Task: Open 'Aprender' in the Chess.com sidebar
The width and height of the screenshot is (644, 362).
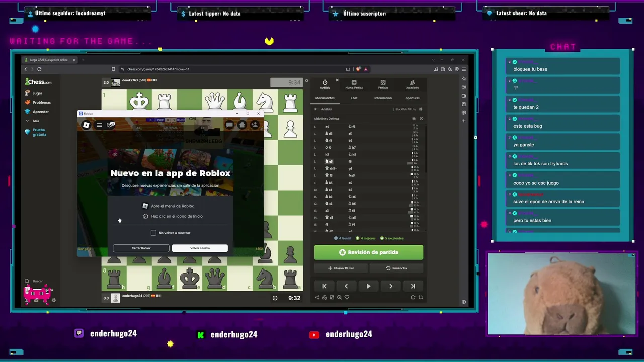Action: pos(37,112)
